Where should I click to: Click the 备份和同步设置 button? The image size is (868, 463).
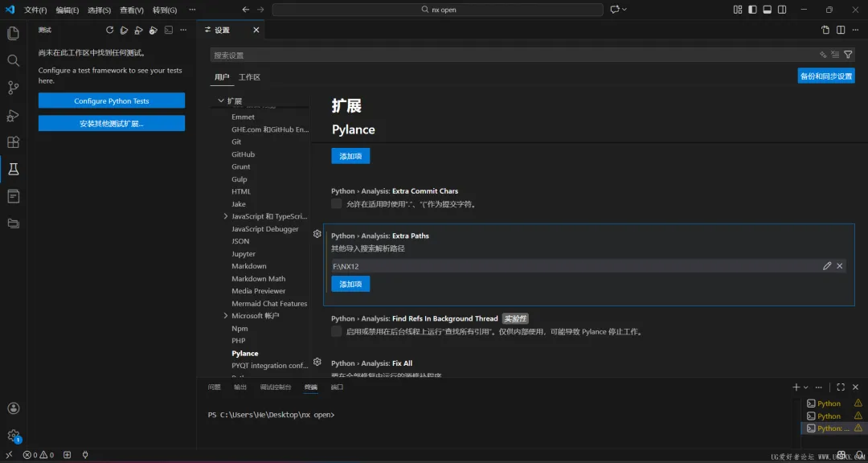click(x=826, y=76)
